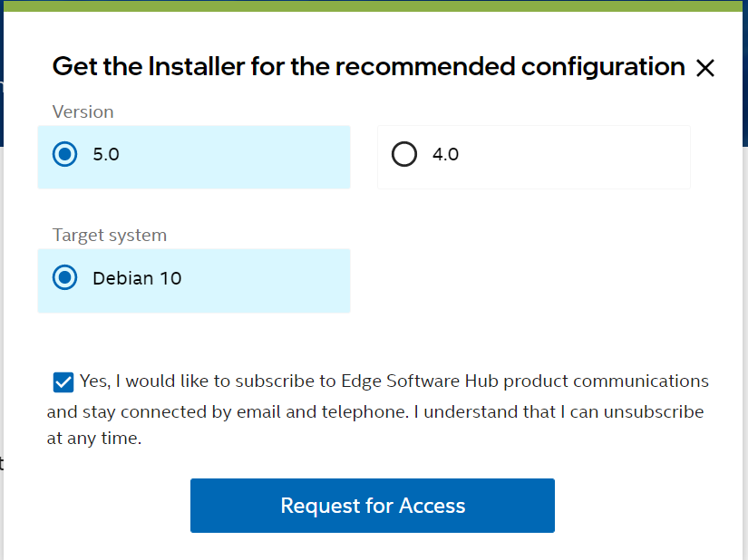Close the installer dialog with the X icon
The height and width of the screenshot is (560, 748).
[704, 68]
